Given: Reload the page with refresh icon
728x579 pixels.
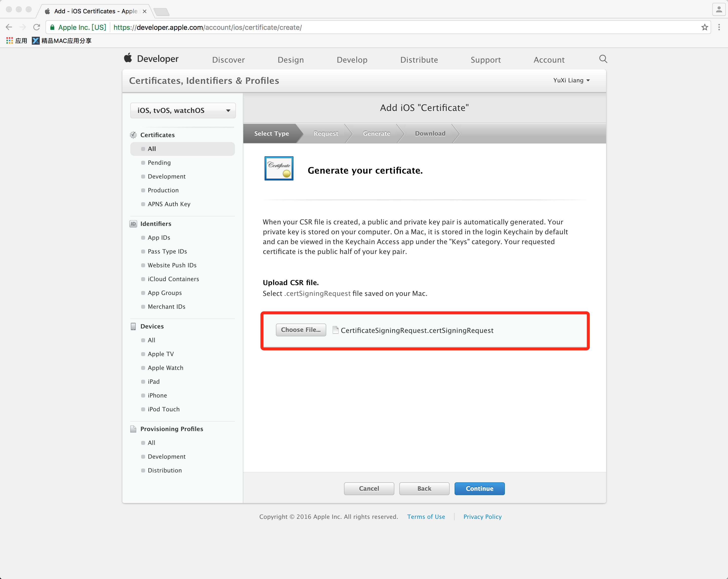Looking at the screenshot, I should [x=37, y=27].
